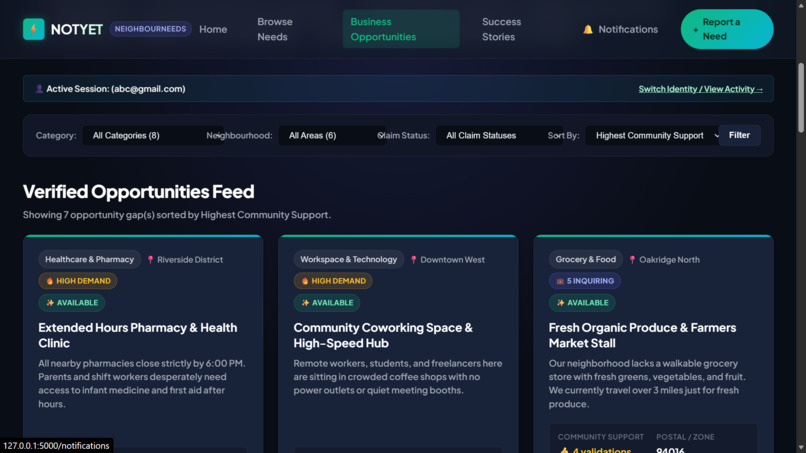806x453 pixels.
Task: Click the pharmacy description starting "All nearby pharmacies"
Action: tap(142, 384)
